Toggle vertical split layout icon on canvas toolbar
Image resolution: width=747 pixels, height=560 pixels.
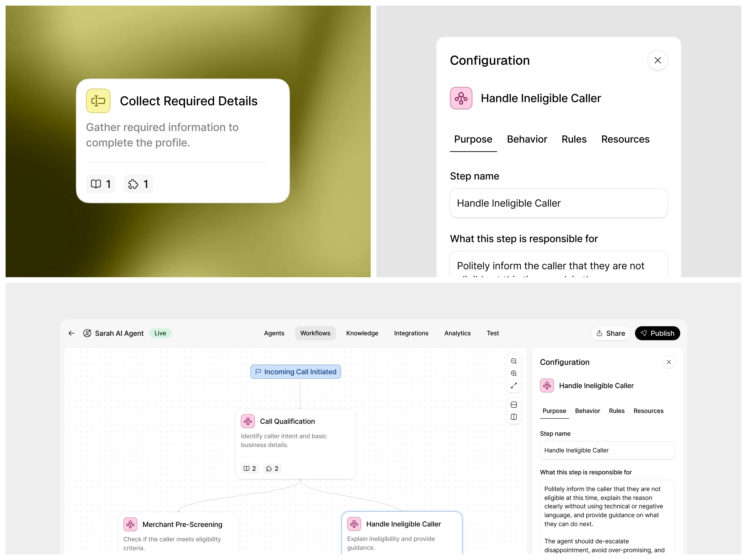[514, 417]
